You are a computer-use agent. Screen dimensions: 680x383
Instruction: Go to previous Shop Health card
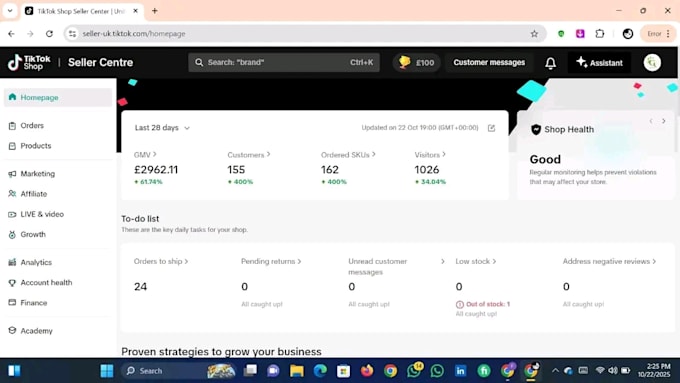point(651,121)
